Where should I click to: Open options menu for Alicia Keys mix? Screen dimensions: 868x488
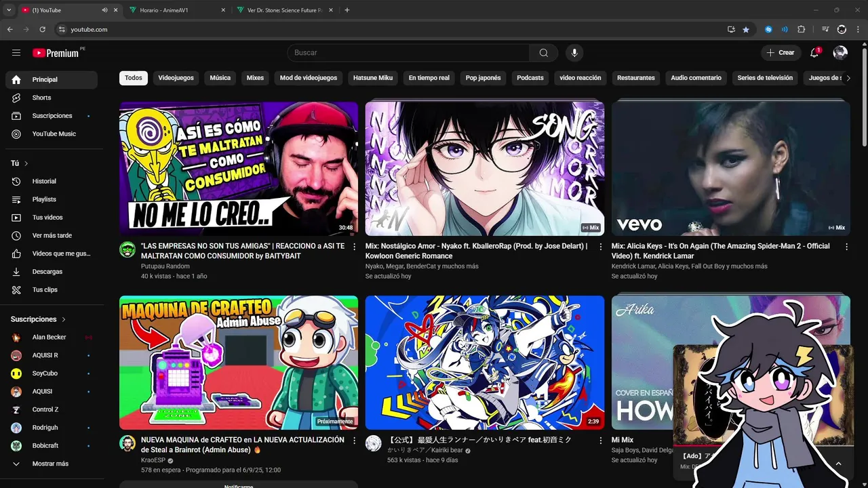(x=846, y=247)
